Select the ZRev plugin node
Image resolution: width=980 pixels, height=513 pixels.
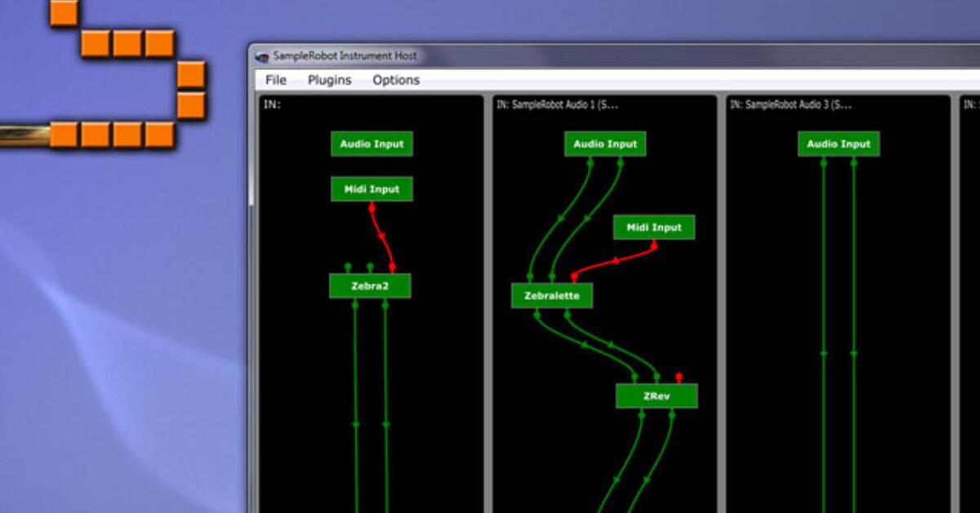coord(657,396)
